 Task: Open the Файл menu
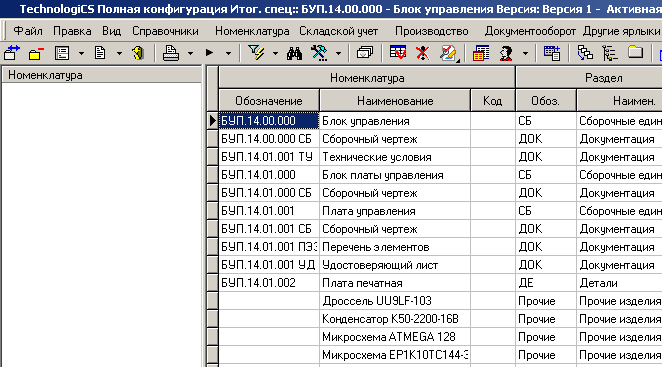[28, 31]
